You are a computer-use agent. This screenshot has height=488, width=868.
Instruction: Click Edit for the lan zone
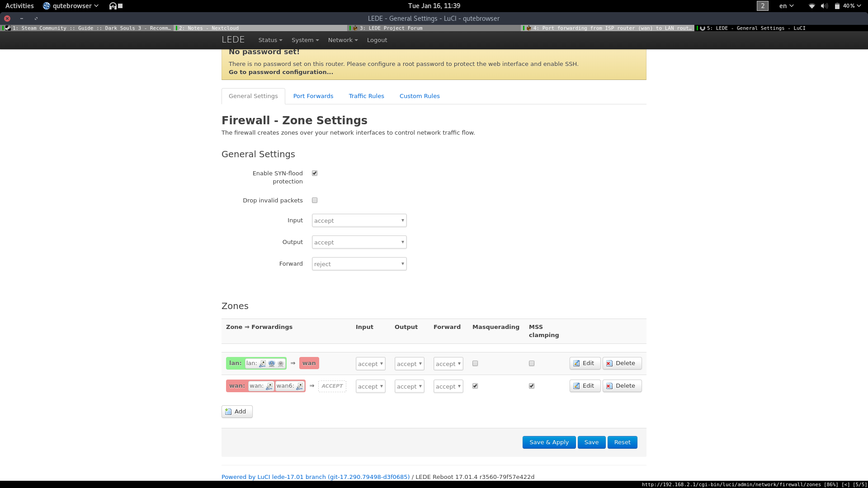(585, 363)
